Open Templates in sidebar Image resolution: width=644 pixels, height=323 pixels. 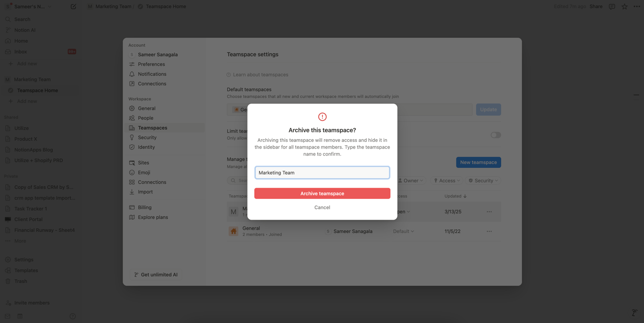[40, 271]
